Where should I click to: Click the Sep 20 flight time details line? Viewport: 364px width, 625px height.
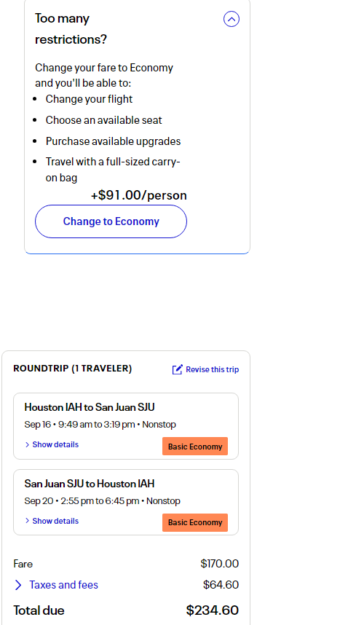(103, 501)
